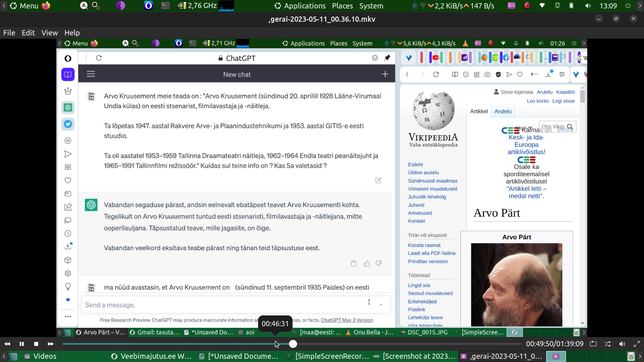Open the File menu
644x362 pixels.
(x=9, y=33)
